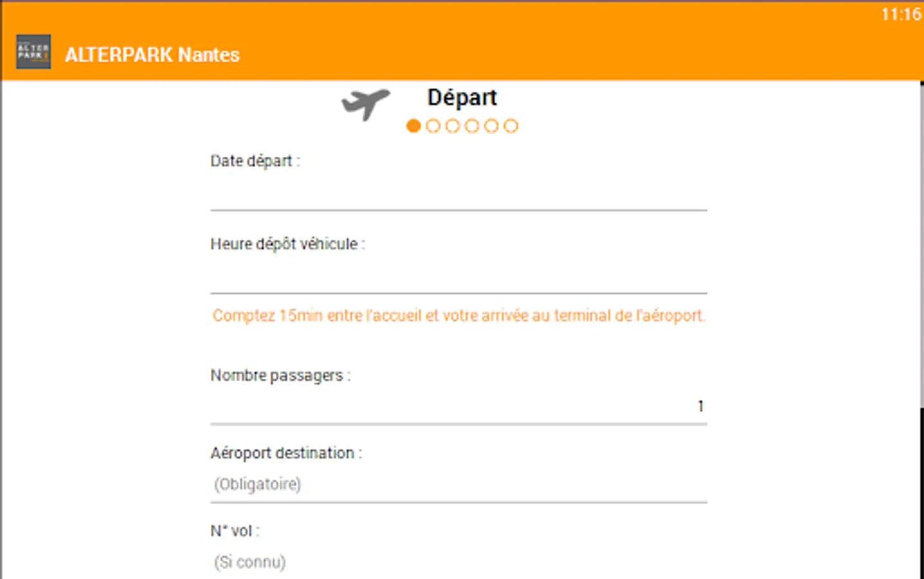Click the N° vol input field

point(458,562)
